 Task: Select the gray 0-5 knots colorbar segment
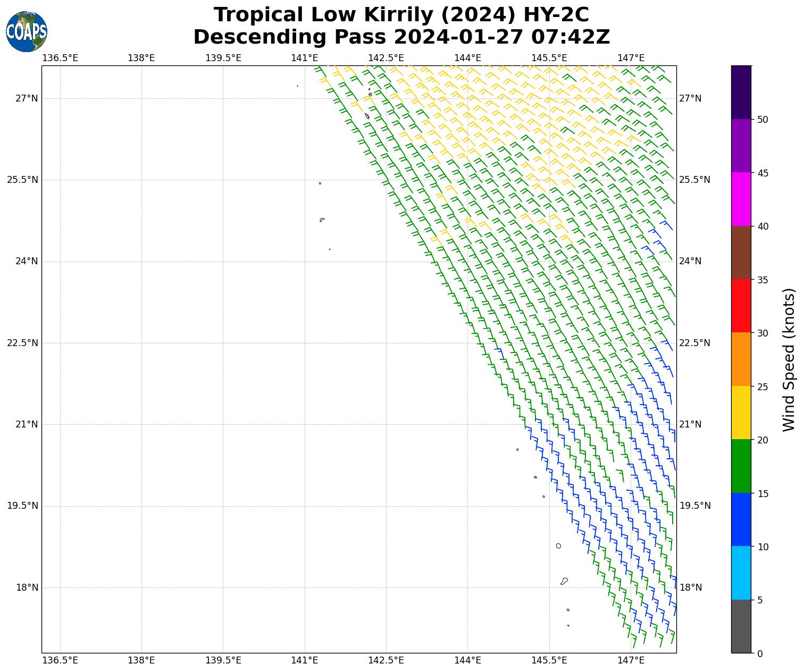741,626
